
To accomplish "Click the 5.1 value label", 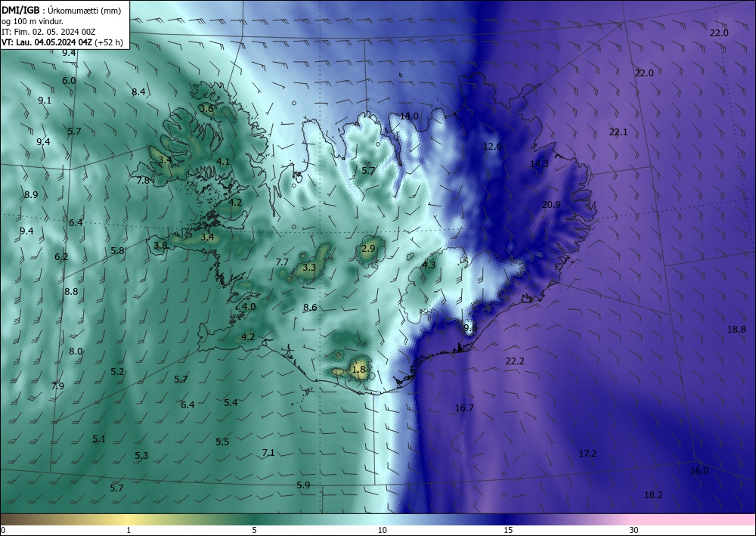I will point(99,438).
